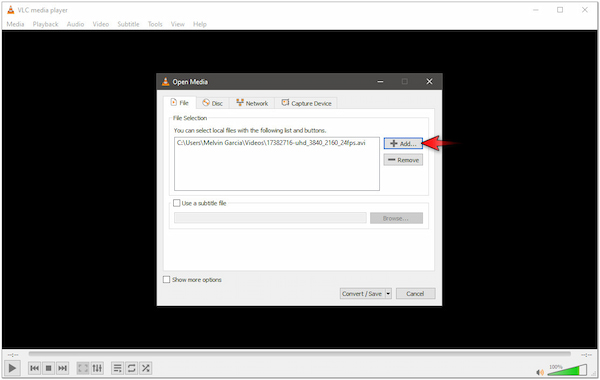This screenshot has width=600, height=380.
Task: Click the Play button in VLC controls
Action: [x=12, y=368]
